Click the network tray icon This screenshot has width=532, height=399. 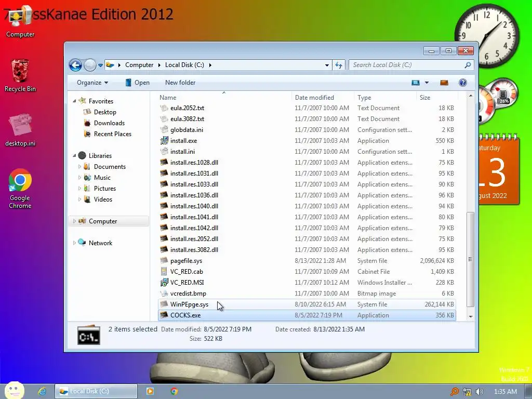click(467, 392)
